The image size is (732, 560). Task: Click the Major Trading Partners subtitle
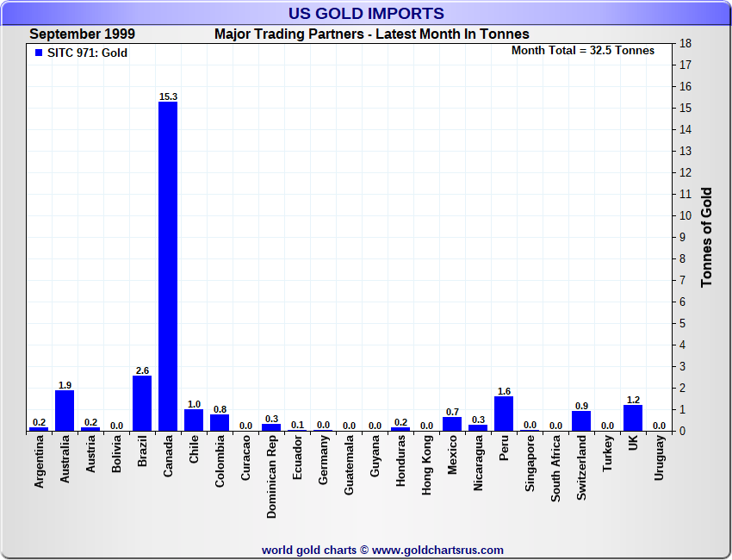(372, 34)
